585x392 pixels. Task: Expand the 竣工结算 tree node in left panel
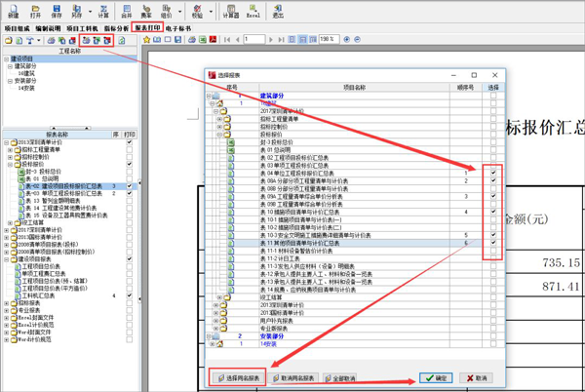[x=9, y=223]
